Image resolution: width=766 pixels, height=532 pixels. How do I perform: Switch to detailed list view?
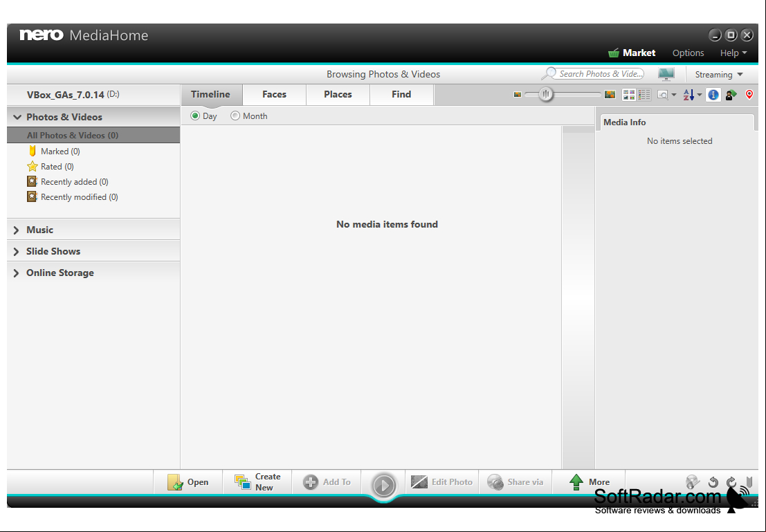click(644, 94)
